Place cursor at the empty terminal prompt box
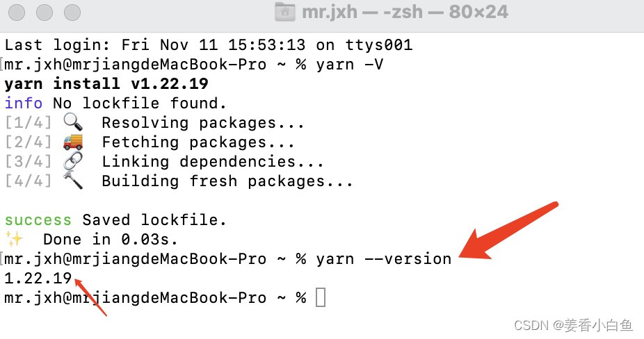Image resolution: width=644 pixels, height=339 pixels. point(321,297)
